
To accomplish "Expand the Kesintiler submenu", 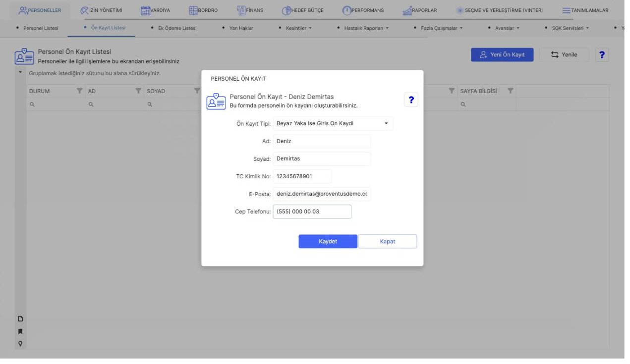I will [x=298, y=28].
